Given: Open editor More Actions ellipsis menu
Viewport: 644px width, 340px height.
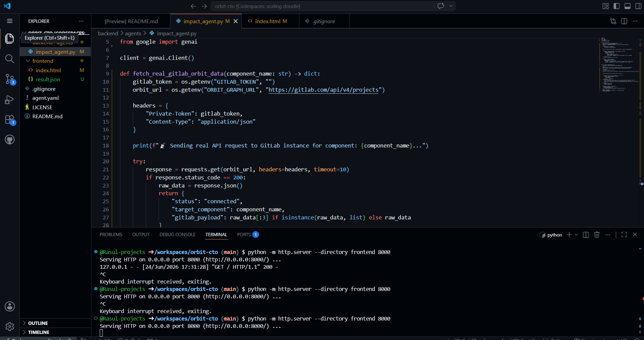Looking at the screenshot, I should 635,21.
